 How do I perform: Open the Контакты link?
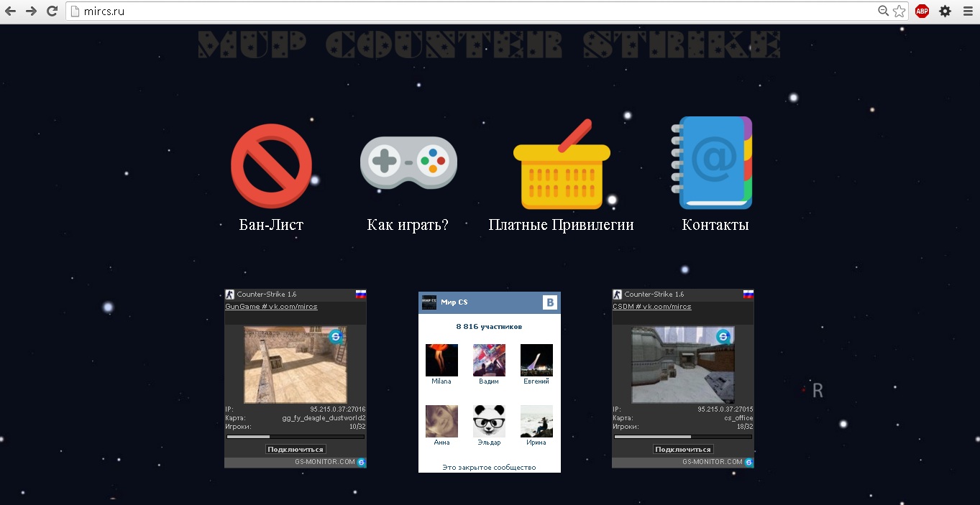[715, 225]
